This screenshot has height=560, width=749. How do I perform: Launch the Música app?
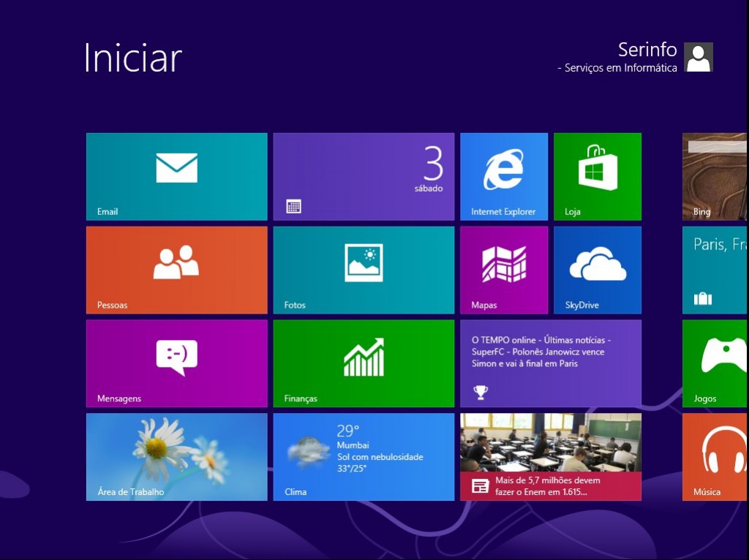715,457
